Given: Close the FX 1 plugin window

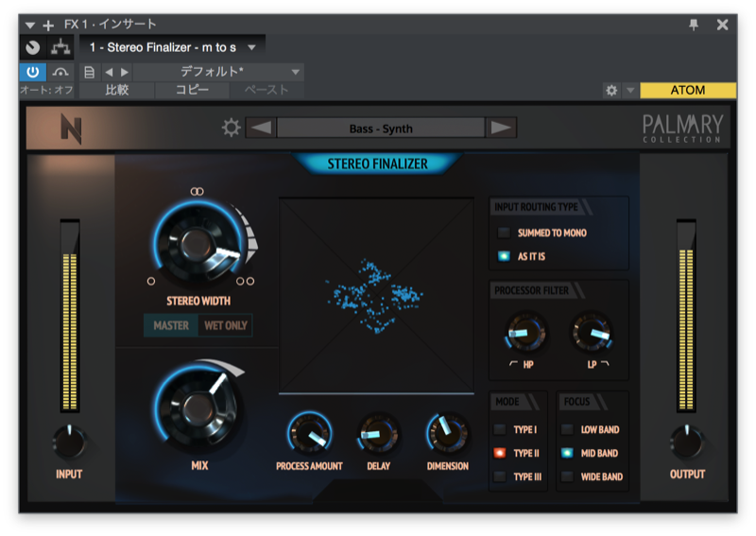Looking at the screenshot, I should tap(722, 25).
